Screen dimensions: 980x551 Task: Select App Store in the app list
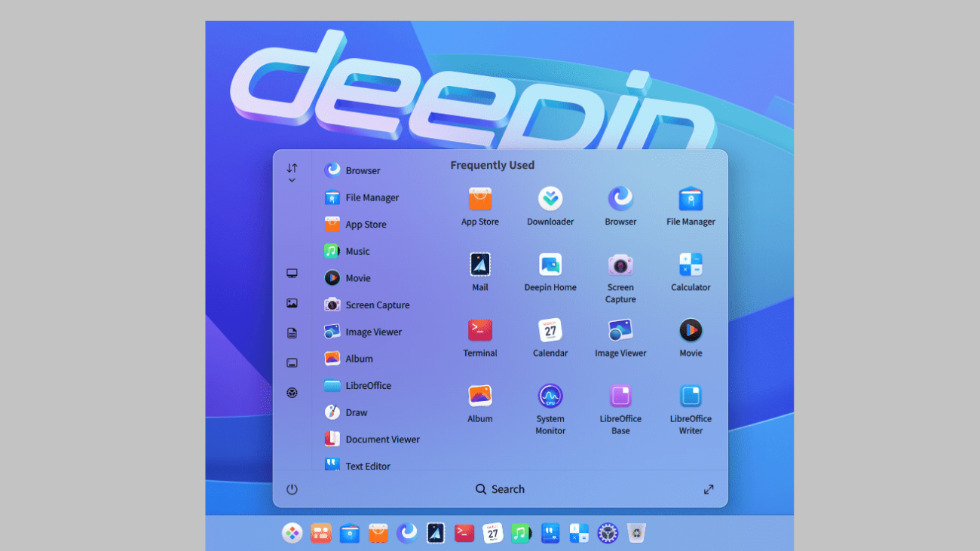click(x=355, y=225)
